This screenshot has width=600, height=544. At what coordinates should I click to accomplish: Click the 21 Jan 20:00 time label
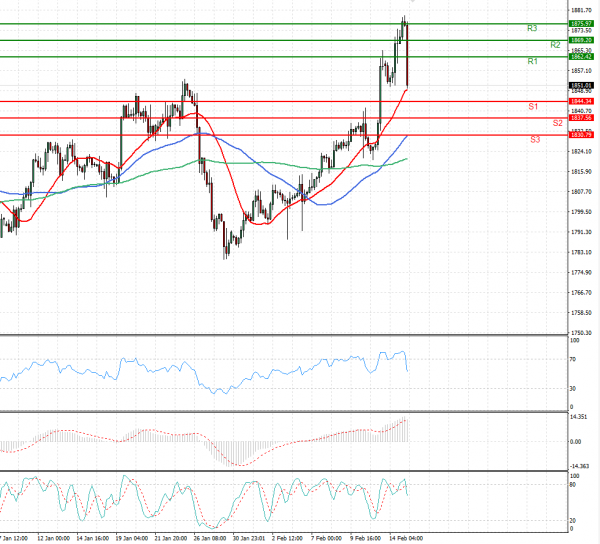click(x=171, y=538)
